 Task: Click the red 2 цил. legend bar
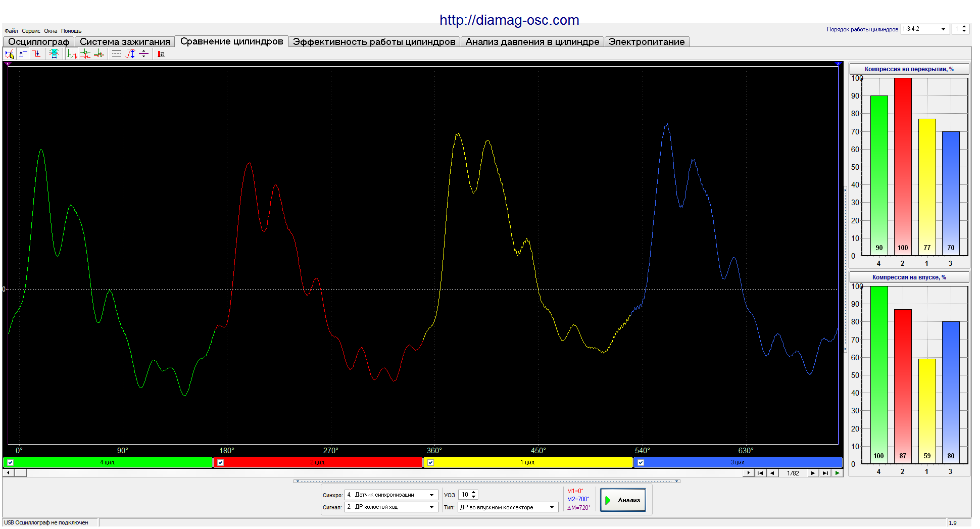coord(318,462)
